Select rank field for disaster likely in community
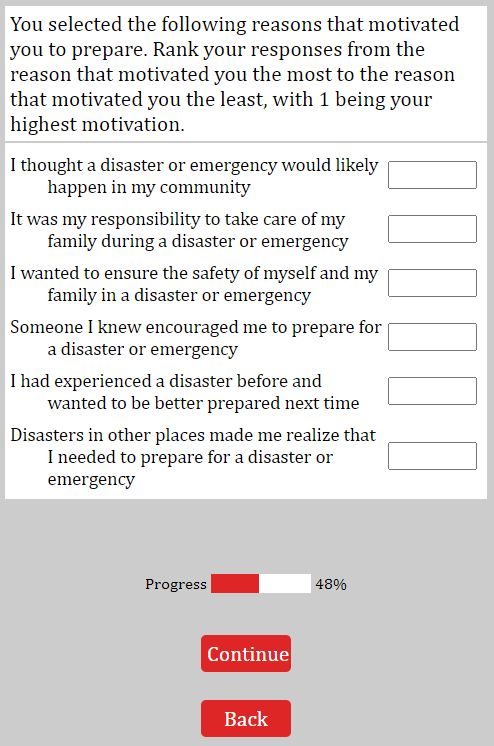 pos(432,175)
